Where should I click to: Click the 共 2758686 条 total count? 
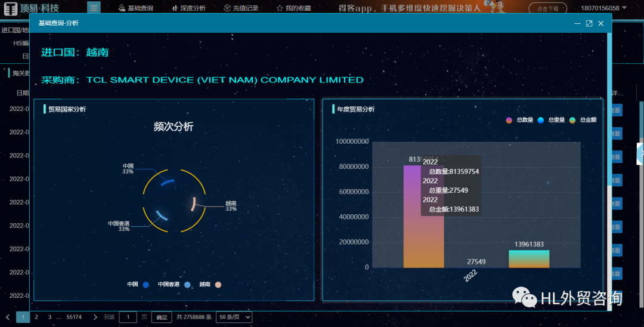point(194,317)
